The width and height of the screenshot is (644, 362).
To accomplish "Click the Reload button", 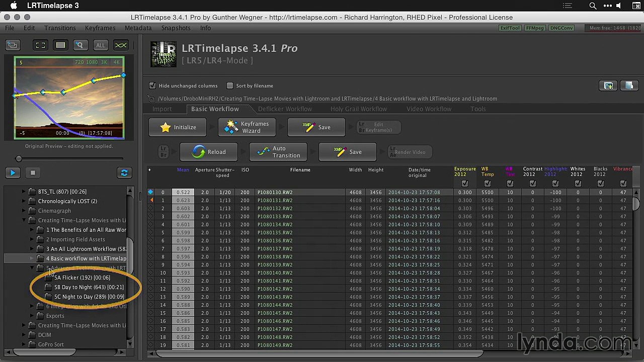I will (x=209, y=152).
